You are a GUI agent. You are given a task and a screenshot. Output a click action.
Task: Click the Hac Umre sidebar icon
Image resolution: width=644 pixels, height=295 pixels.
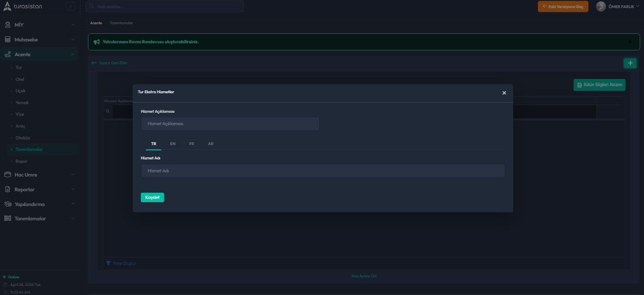tap(8, 175)
